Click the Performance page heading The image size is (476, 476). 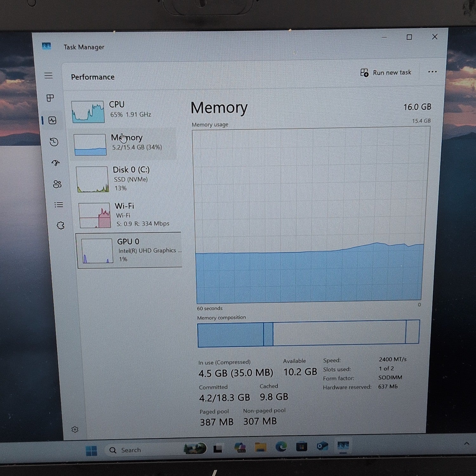point(93,77)
